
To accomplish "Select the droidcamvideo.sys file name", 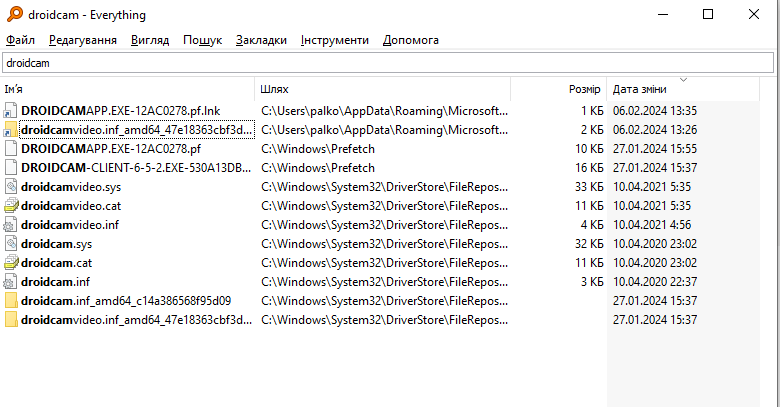I will (71, 187).
